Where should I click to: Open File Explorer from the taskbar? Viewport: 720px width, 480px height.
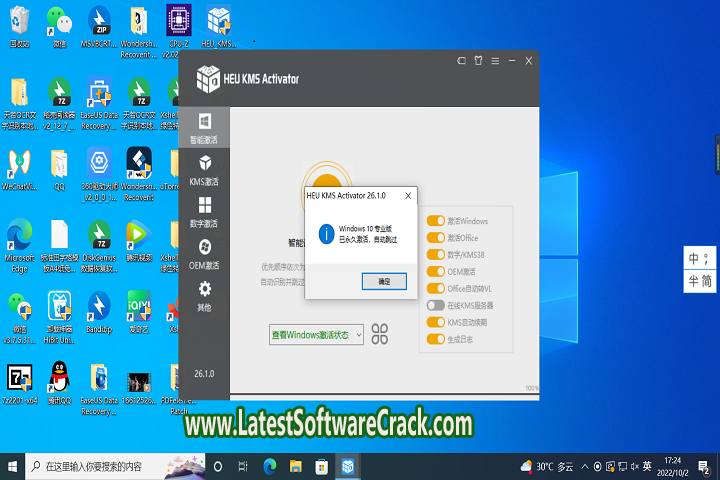tap(295, 466)
